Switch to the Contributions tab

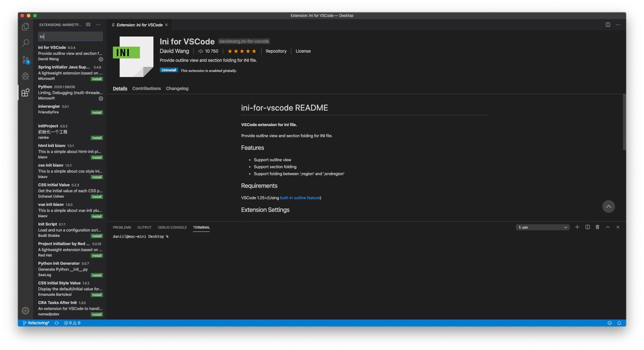146,89
